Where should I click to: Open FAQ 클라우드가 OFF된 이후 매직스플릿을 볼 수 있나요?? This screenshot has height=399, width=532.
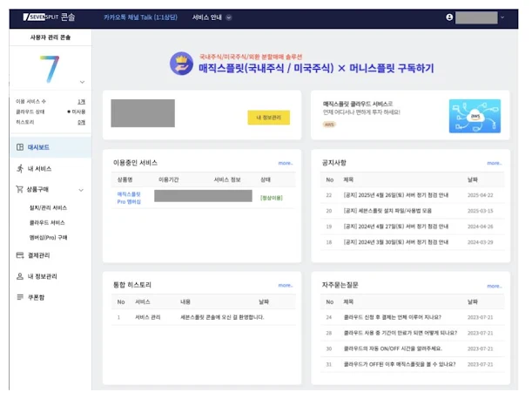(x=400, y=364)
